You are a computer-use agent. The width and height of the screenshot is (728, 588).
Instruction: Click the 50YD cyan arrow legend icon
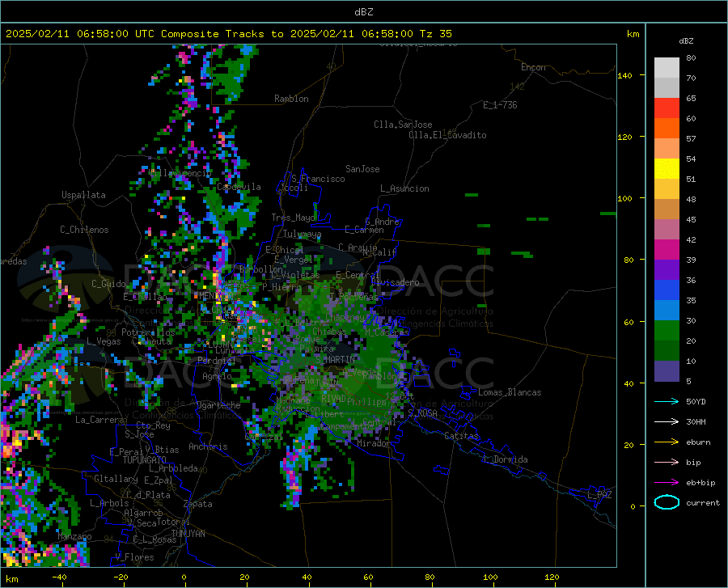pos(667,401)
